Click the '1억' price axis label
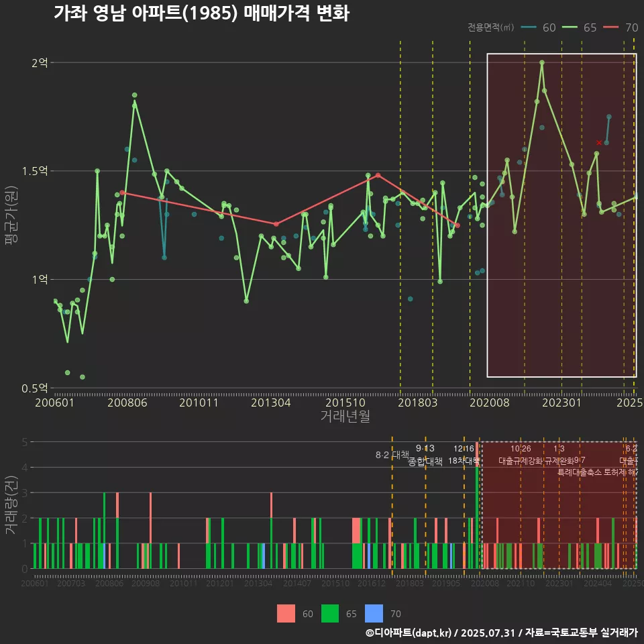644x644 pixels. tap(40, 279)
